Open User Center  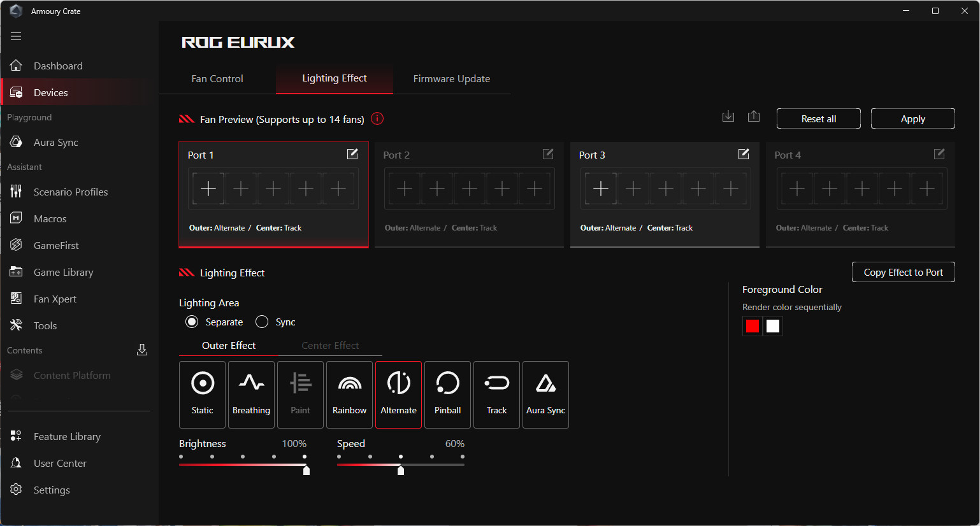[x=79, y=463]
